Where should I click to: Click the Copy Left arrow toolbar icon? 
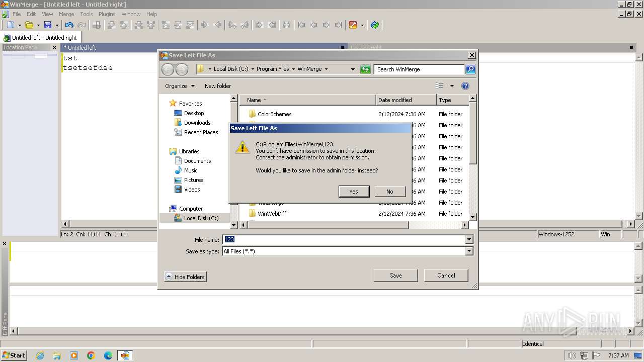[218, 25]
